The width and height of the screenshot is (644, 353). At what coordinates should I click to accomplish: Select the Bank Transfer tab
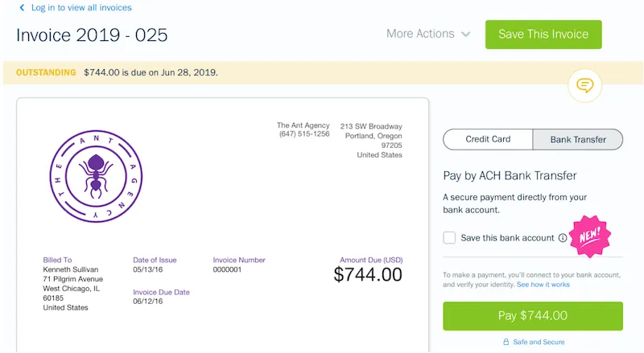pos(578,139)
